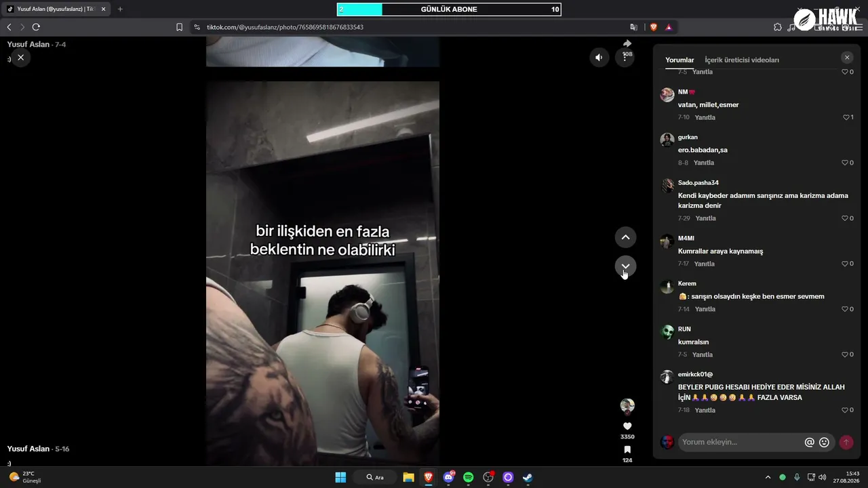868x488 pixels.
Task: Open Discord from the taskbar
Action: (x=448, y=477)
